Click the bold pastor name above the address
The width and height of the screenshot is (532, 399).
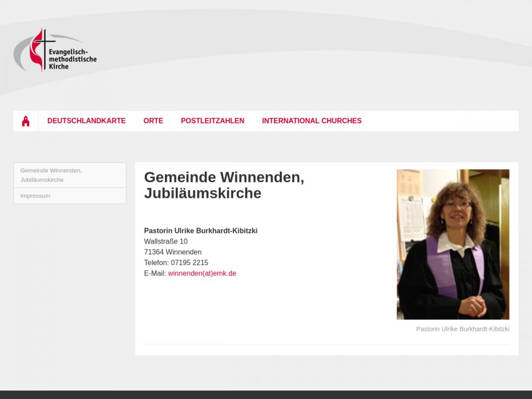(201, 231)
